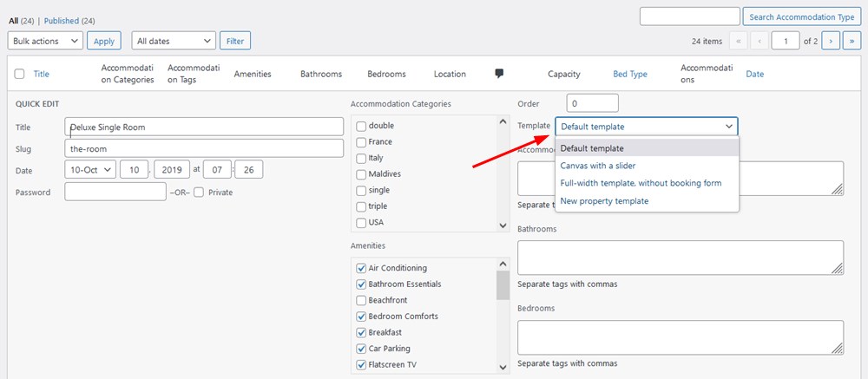Tick the select-all checkbox beside Title
This screenshot has width=868, height=379.
click(19, 74)
